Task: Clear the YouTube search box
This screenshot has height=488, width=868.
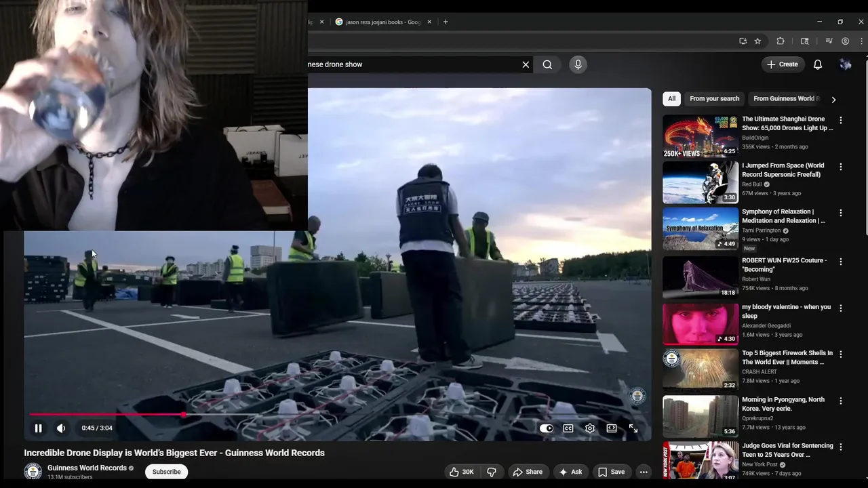Action: coord(526,64)
